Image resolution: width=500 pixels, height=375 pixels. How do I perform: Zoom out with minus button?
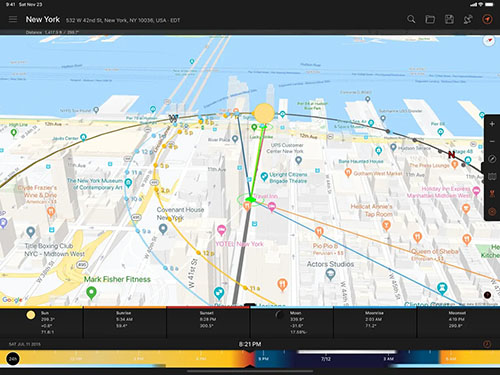pos(492,142)
